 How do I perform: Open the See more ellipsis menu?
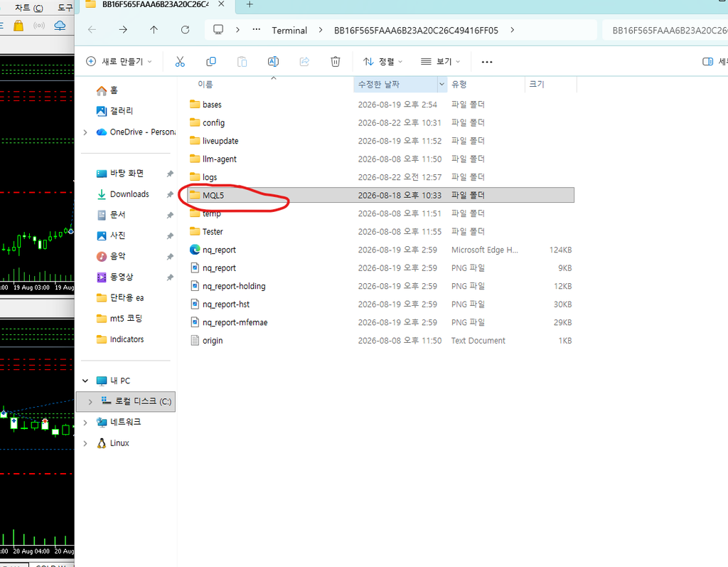(x=486, y=62)
